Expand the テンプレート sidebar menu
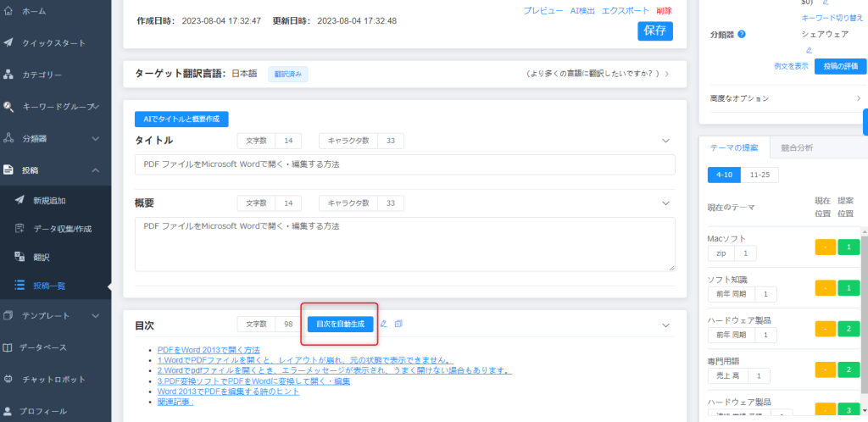This screenshot has height=422, width=868. [96, 316]
